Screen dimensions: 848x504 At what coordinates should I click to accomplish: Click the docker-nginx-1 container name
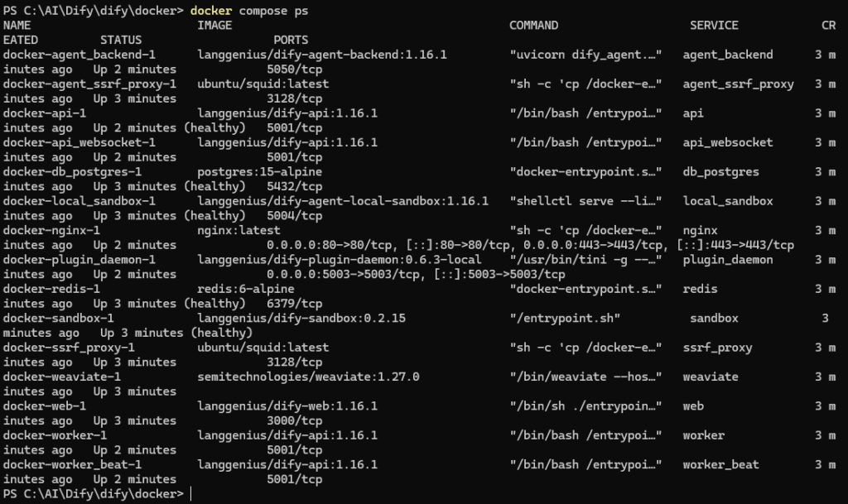tap(51, 230)
